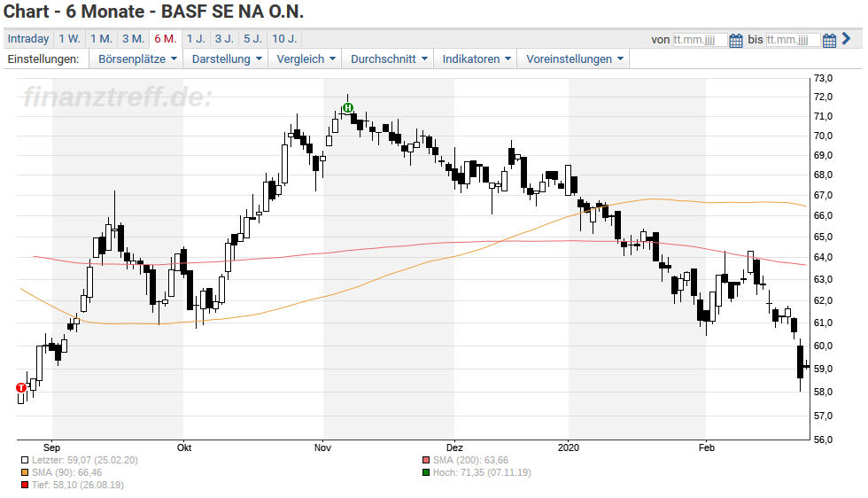Click the 'Letzter: 59,07 (25.02.20)' legend text
The width and height of the screenshot is (868, 498).
coord(85,460)
